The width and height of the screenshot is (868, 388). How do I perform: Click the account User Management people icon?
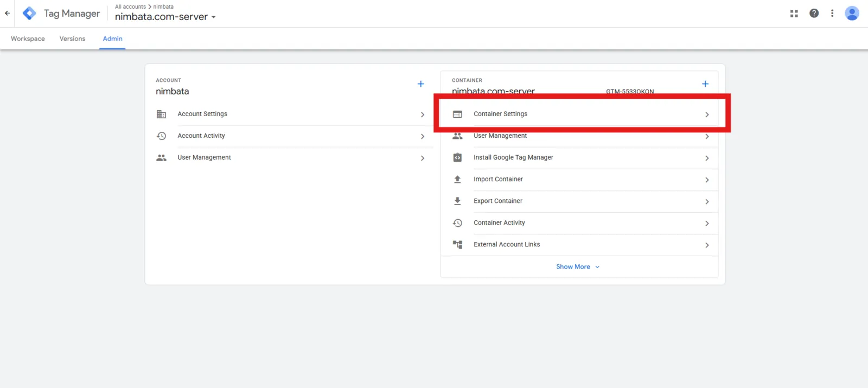tap(161, 157)
